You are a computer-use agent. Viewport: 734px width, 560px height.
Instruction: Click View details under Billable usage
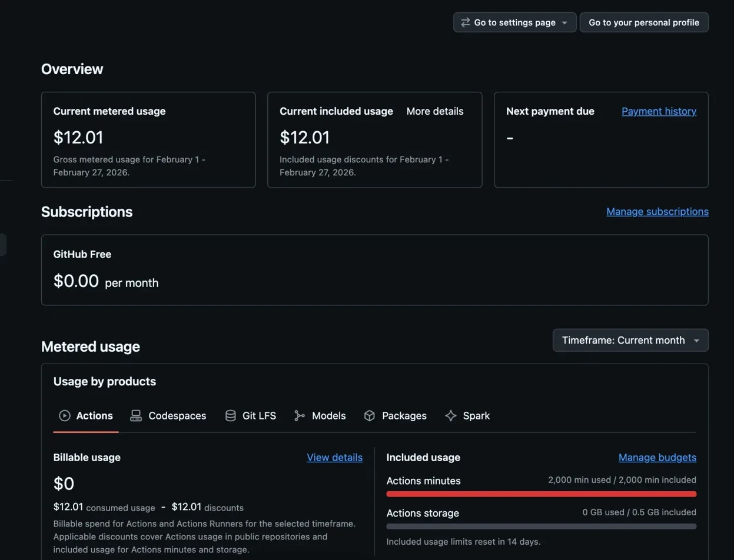click(x=335, y=457)
